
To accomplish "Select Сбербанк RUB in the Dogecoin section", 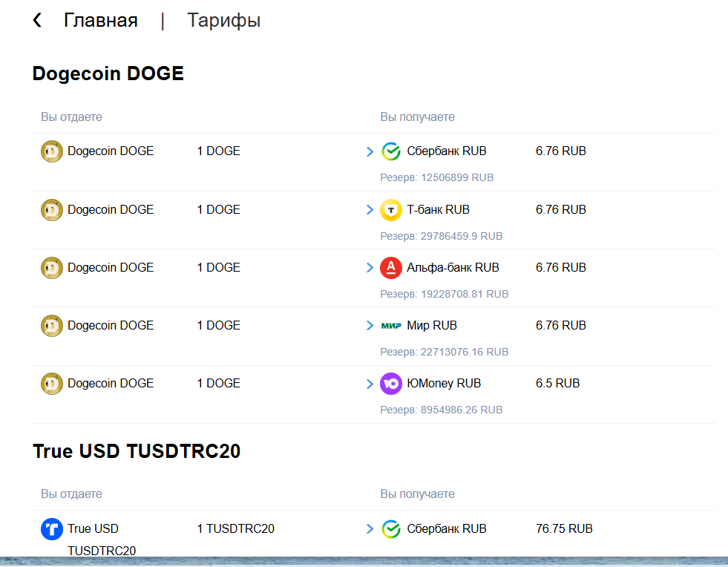I will (x=447, y=151).
